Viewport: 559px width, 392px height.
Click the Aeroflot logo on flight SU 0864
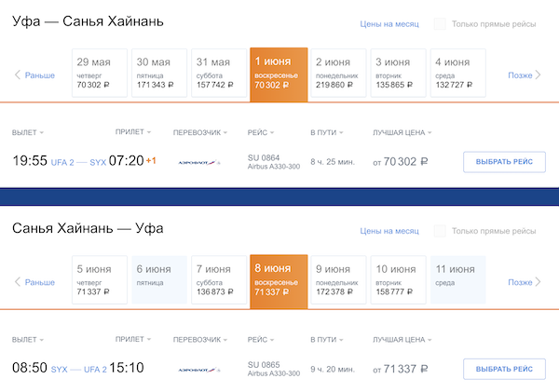point(198,161)
